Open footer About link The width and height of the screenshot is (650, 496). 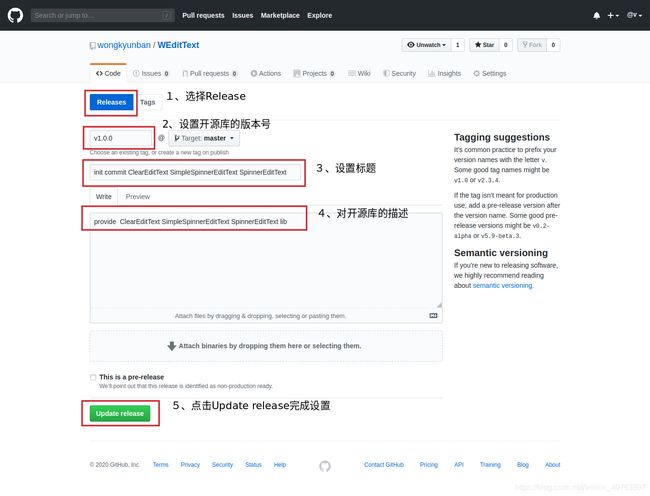553,465
